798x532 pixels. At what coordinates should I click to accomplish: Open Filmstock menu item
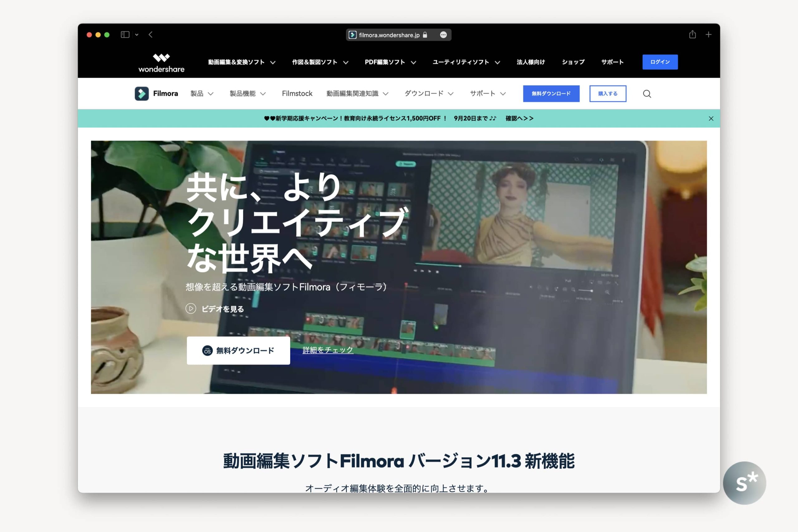click(x=297, y=93)
